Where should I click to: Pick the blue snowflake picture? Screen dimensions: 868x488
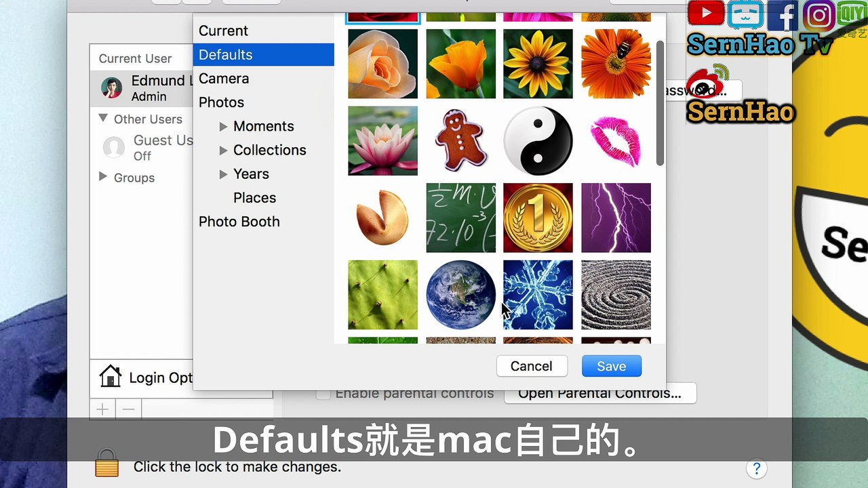coord(538,295)
